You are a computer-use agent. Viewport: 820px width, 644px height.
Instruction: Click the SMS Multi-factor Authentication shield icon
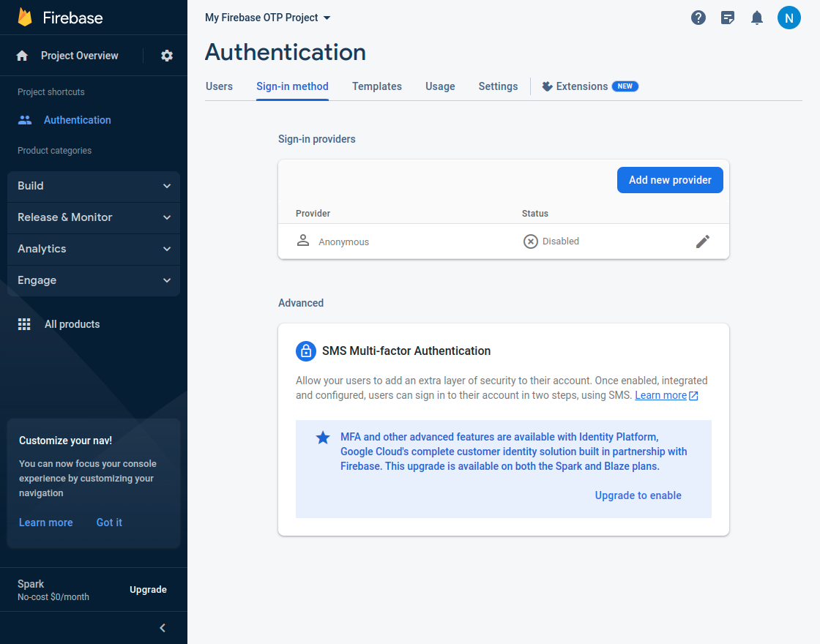coord(306,351)
